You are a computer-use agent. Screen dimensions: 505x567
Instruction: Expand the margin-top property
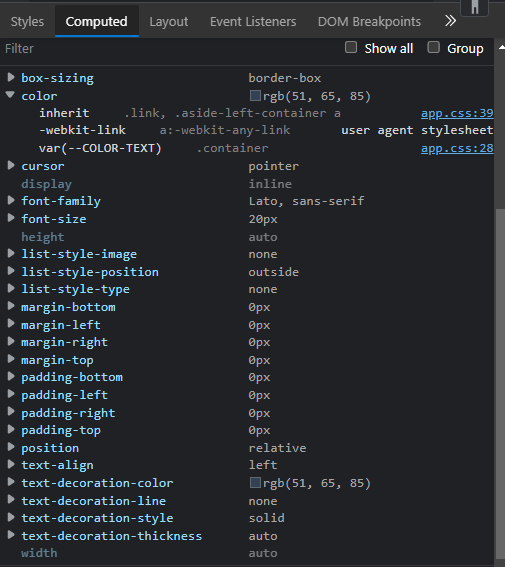(11, 359)
